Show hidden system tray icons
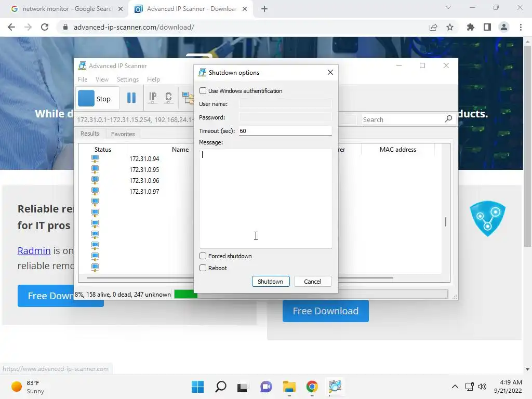The height and width of the screenshot is (399, 532). 455,387
